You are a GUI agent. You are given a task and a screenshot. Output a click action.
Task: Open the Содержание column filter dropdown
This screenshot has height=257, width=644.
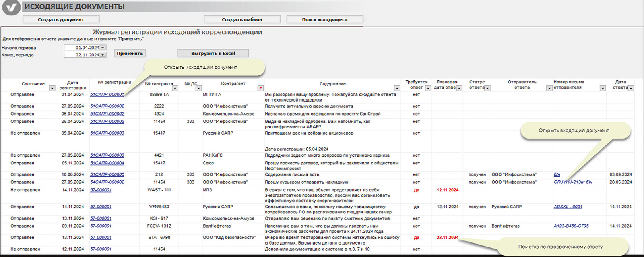[397, 88]
